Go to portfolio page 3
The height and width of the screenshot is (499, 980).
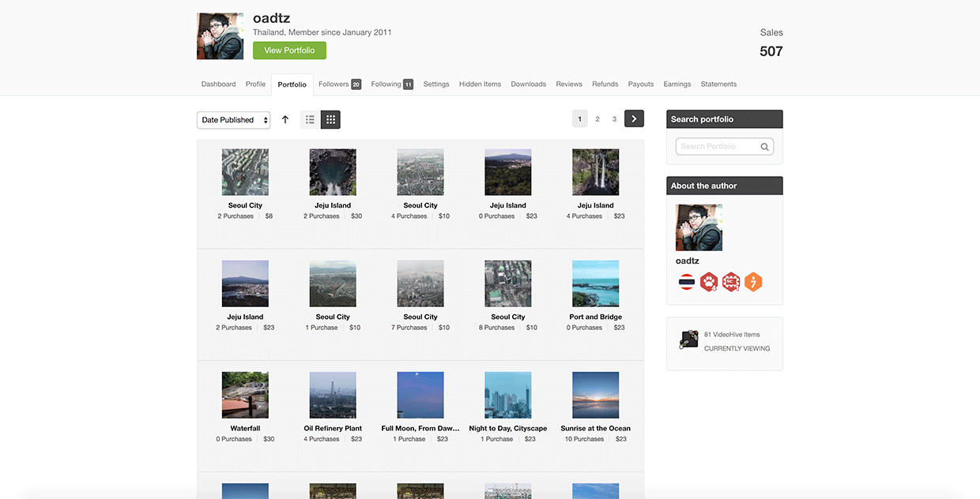[614, 119]
